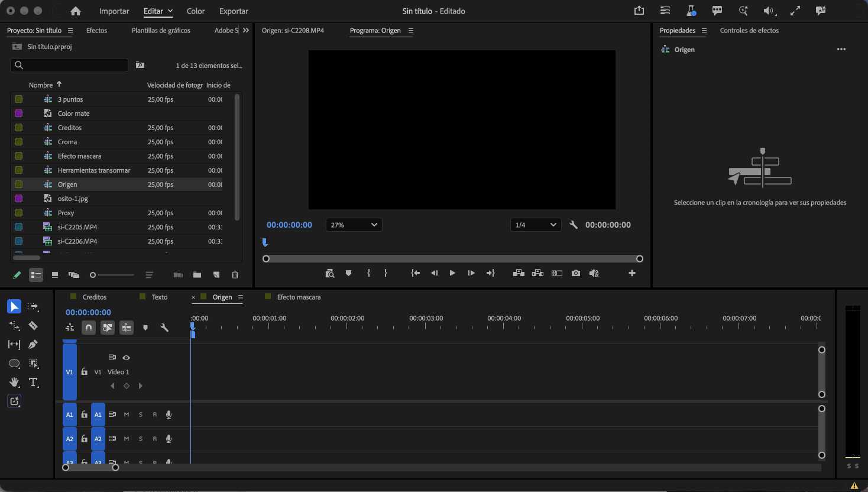Open the Origen timeline panel menu
Viewport: 868px width, 492px height.
241,297
